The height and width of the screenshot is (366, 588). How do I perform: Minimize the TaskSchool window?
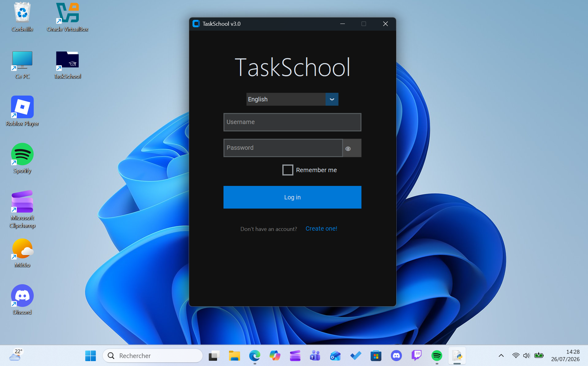point(342,24)
